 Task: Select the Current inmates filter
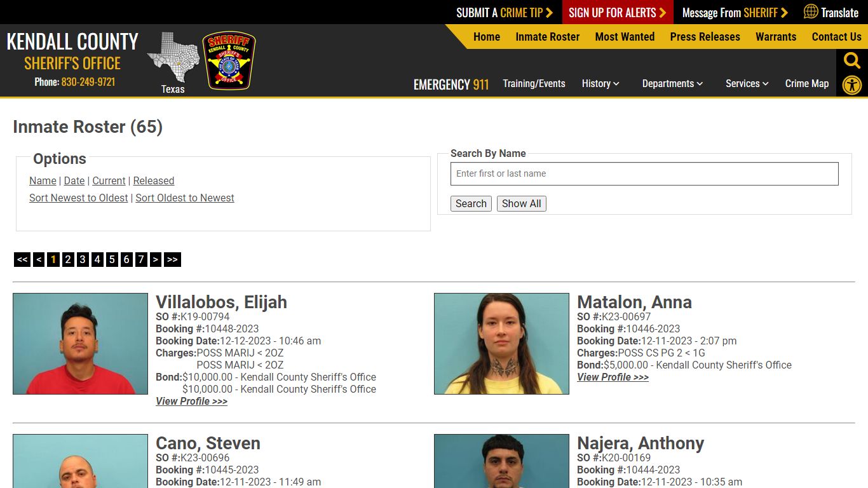pos(109,180)
